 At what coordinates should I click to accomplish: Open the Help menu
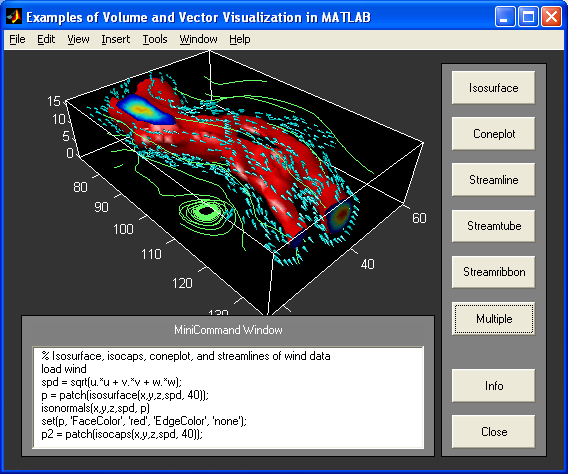coord(240,39)
